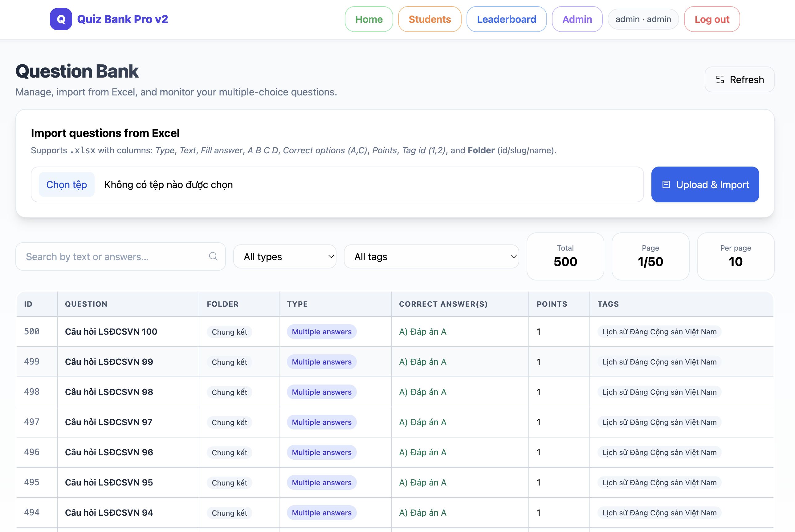The width and height of the screenshot is (795, 532).
Task: Click the Chọn tệp file chooser button
Action: pyautogui.click(x=67, y=185)
